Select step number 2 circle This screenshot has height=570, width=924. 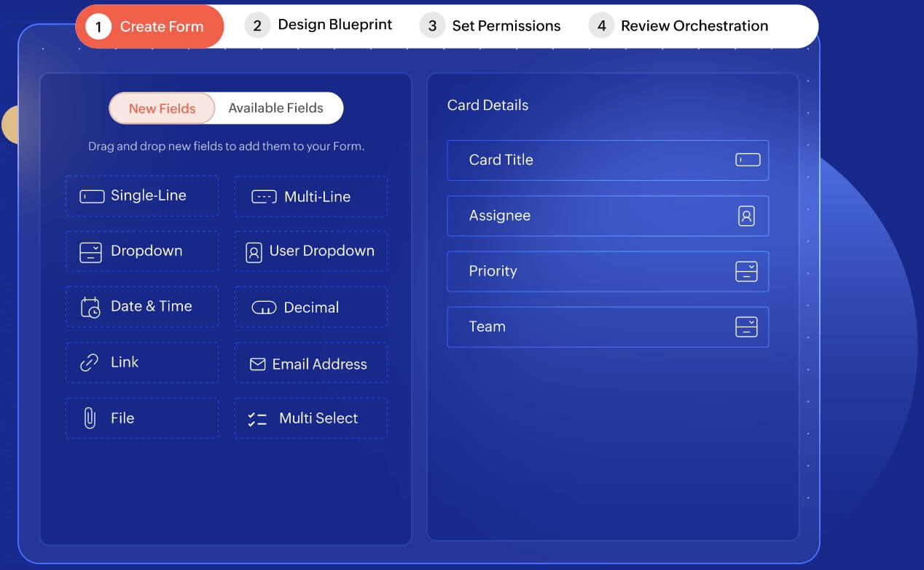tap(257, 26)
